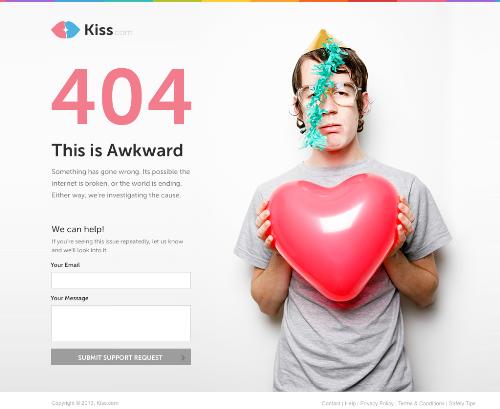Focus the Your Message text area
This screenshot has width=500, height=409.
click(x=121, y=324)
